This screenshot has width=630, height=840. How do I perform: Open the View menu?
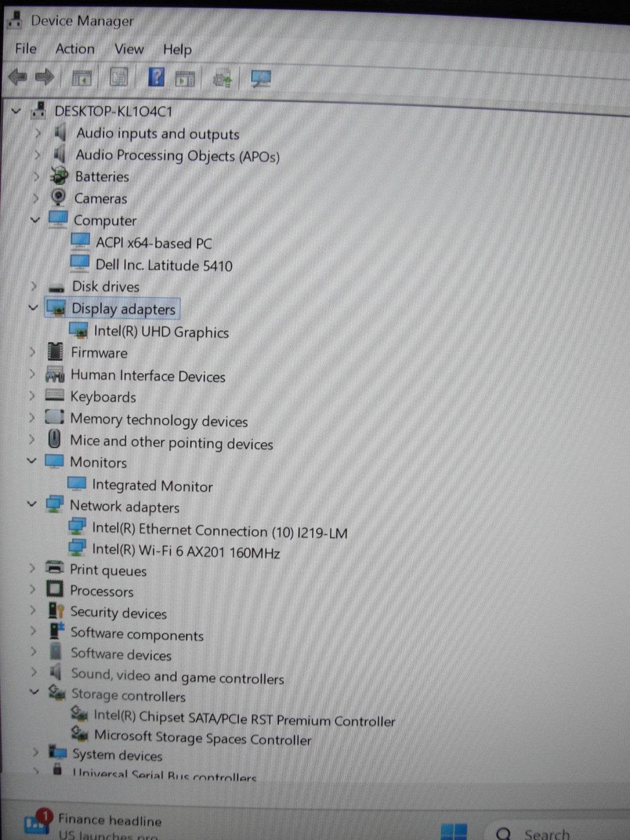click(x=129, y=49)
